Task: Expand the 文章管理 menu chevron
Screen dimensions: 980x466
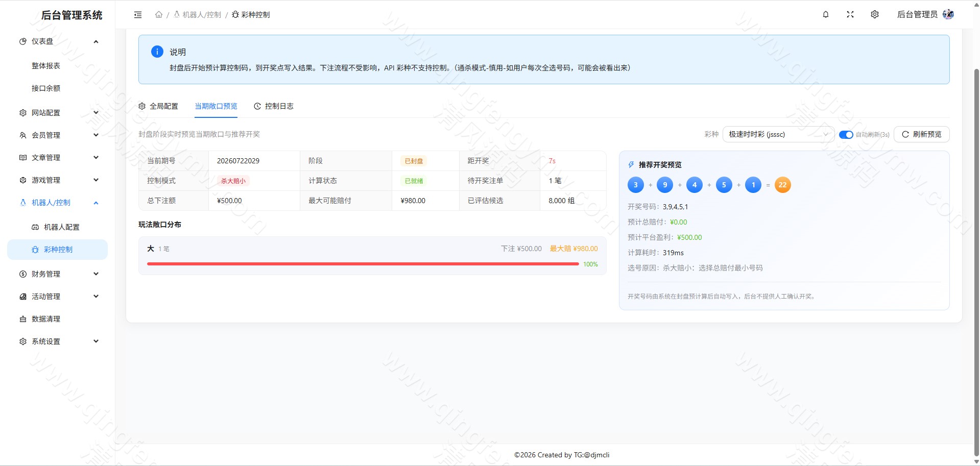Action: (x=96, y=158)
